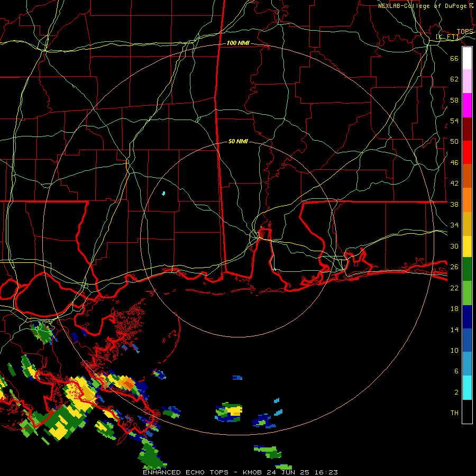Image resolution: width=476 pixels, height=476 pixels.
Task: Click the white swatch in the tops legend
Action: pos(467,58)
